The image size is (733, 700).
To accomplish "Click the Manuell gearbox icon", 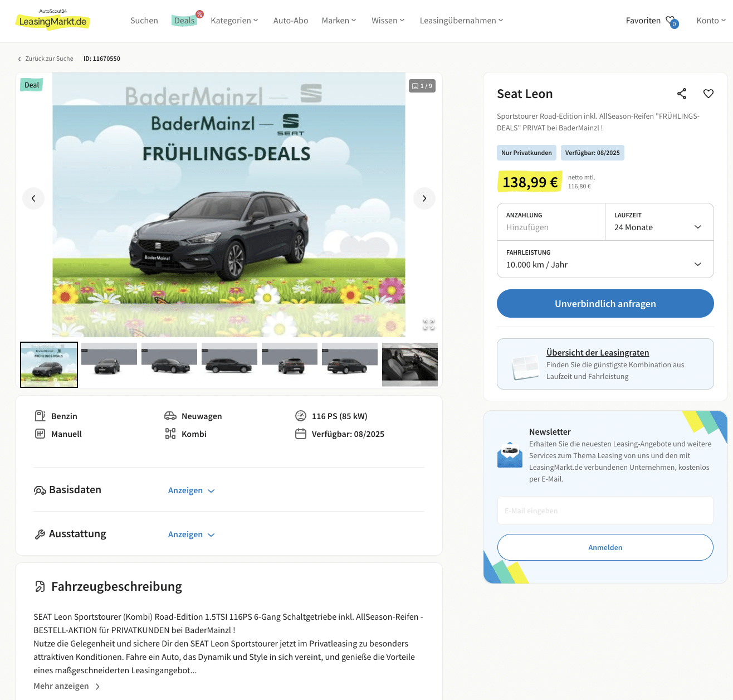I will (x=40, y=434).
